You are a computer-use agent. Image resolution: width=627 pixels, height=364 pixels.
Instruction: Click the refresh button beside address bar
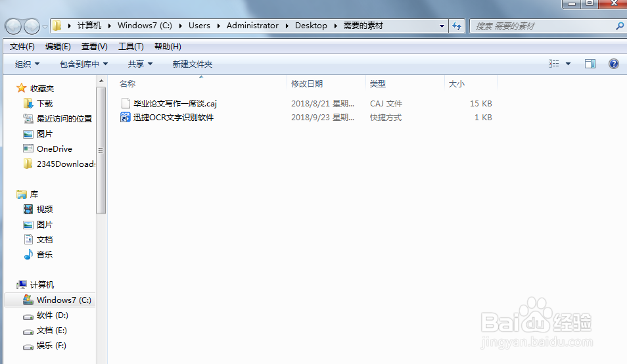point(457,26)
